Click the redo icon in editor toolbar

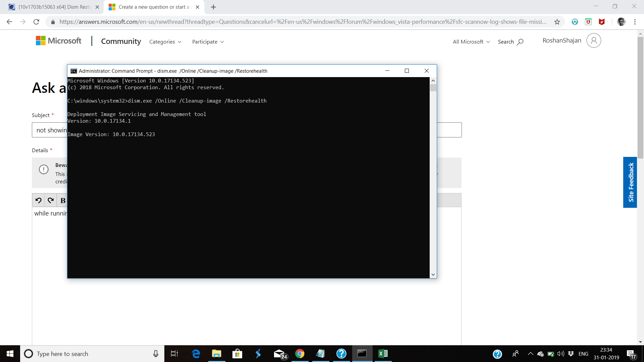pos(51,200)
